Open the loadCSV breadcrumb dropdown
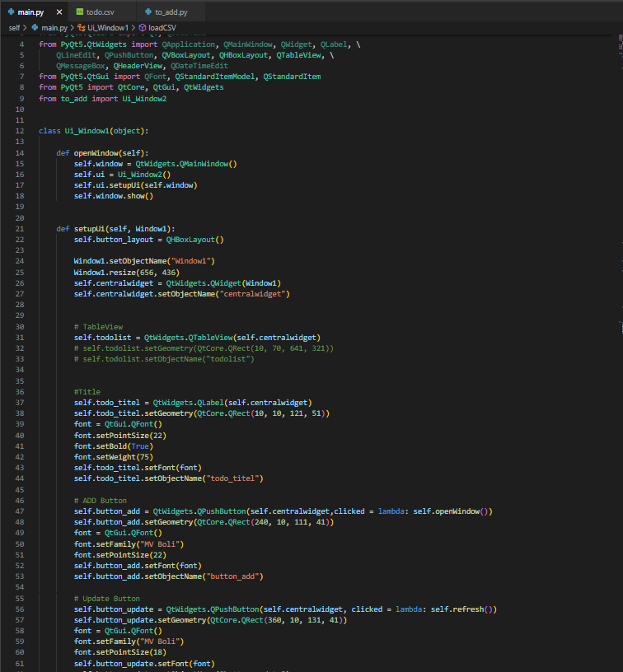The width and height of the screenshot is (623, 672). [x=162, y=27]
